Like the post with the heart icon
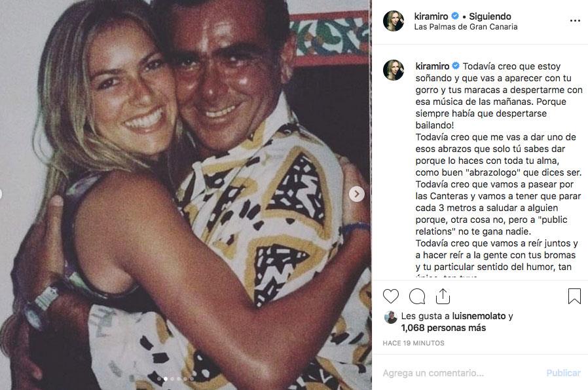Screen dimensions: 588x390 click(391, 297)
